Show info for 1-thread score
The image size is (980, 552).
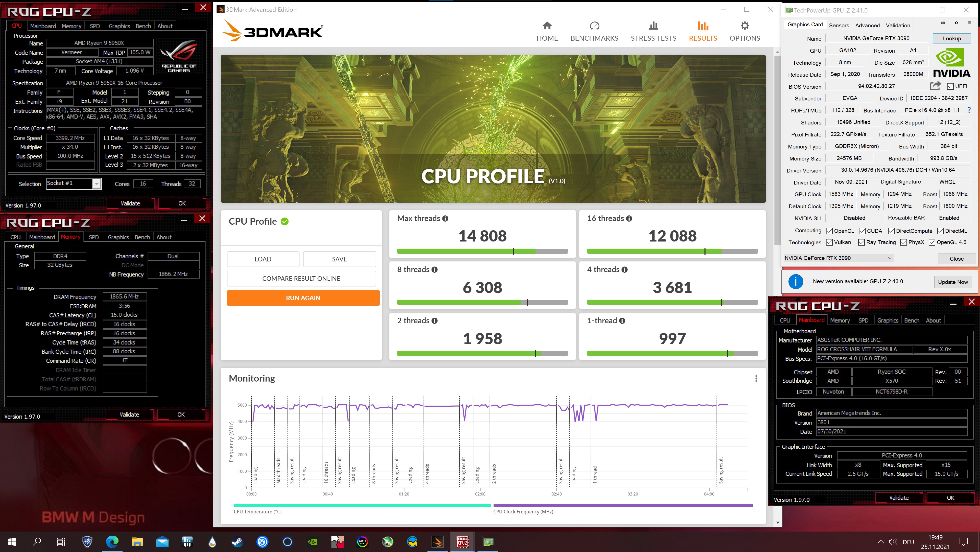click(x=622, y=320)
